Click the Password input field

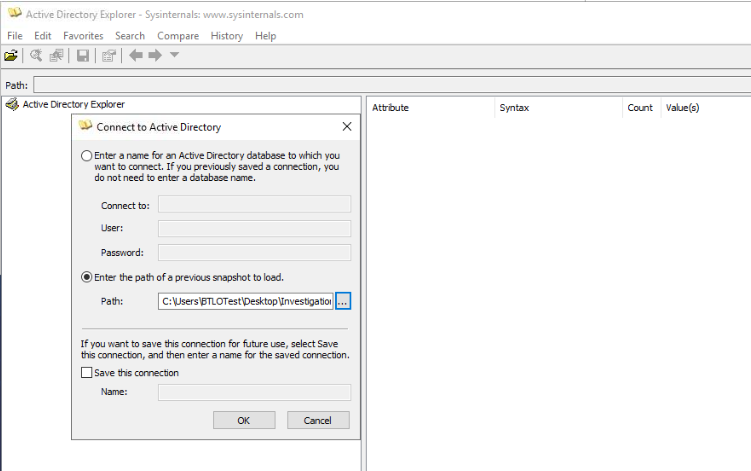click(x=254, y=253)
